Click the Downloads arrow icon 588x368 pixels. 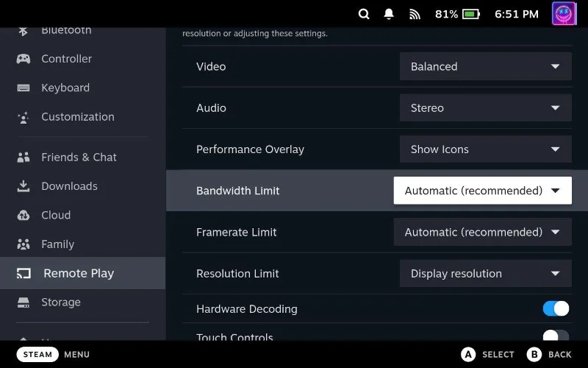click(x=24, y=186)
